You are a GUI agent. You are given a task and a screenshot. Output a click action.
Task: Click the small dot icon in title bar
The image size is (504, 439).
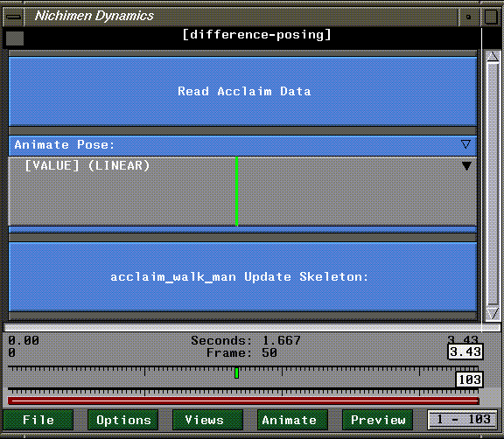(x=469, y=17)
